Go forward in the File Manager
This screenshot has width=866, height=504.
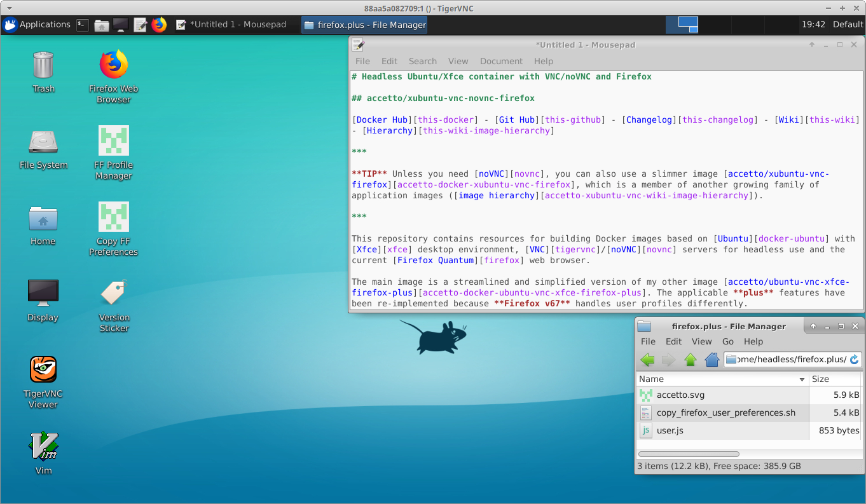(668, 360)
